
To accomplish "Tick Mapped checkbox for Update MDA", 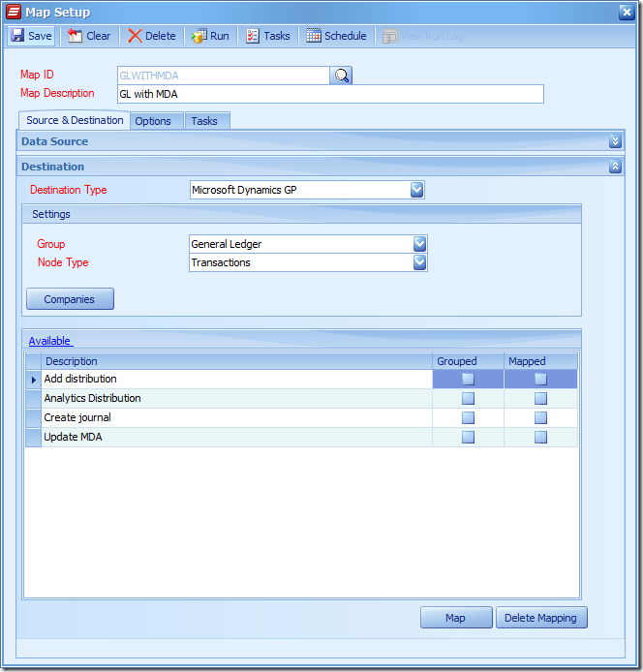I will (x=540, y=437).
